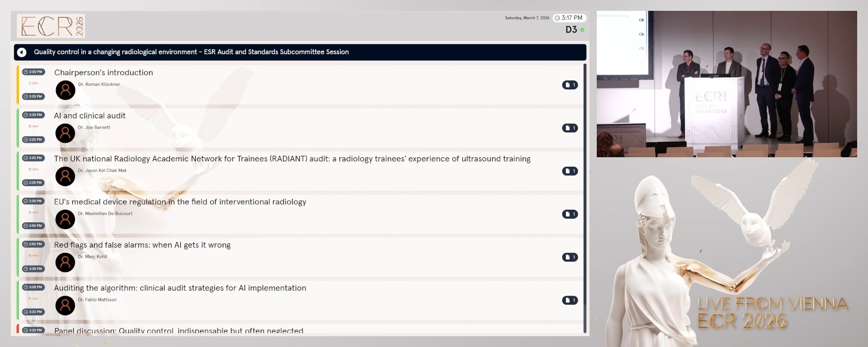The width and height of the screenshot is (868, 347).
Task: Expand the 'AI and clinical audit' talk title
Action: pyautogui.click(x=90, y=116)
